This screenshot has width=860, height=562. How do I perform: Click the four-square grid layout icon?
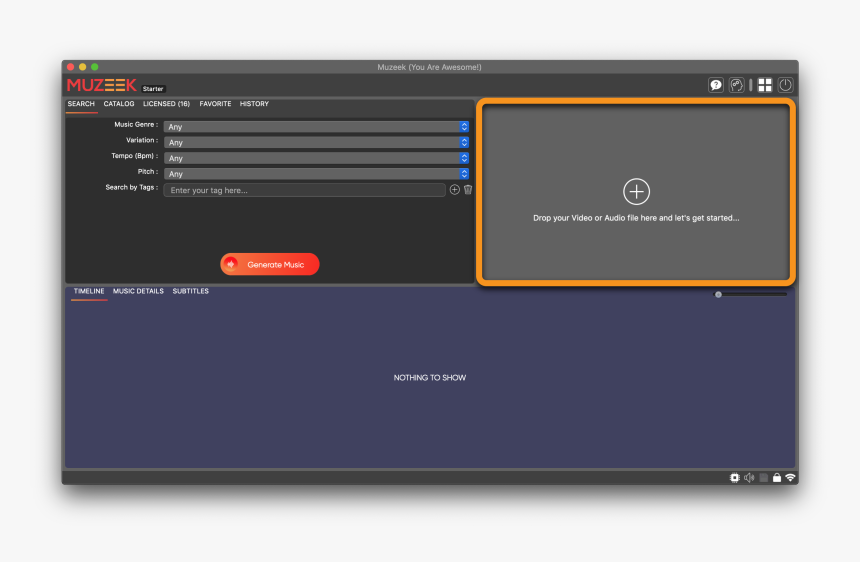[x=765, y=86]
